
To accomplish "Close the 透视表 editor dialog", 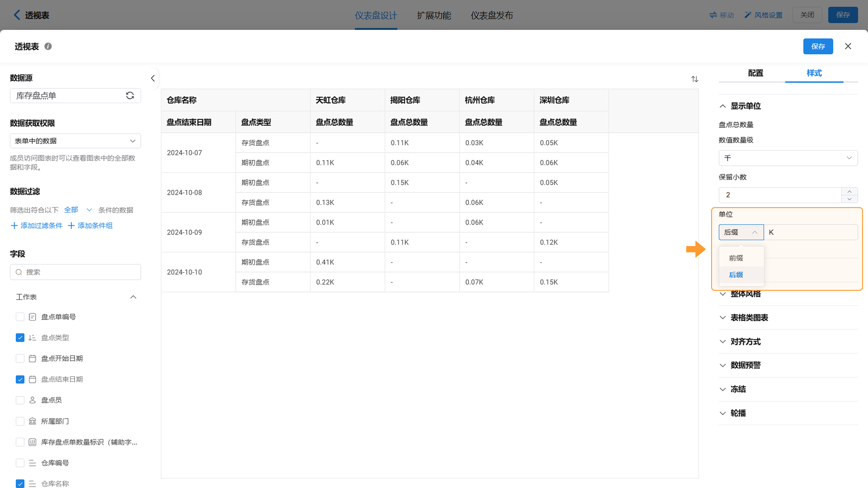I will pyautogui.click(x=848, y=46).
